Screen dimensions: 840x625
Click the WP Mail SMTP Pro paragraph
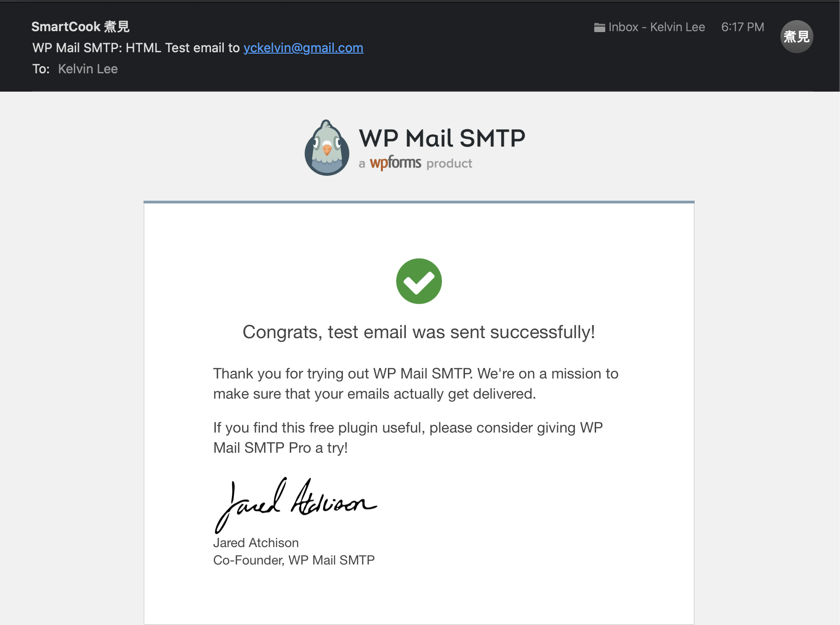[408, 438]
